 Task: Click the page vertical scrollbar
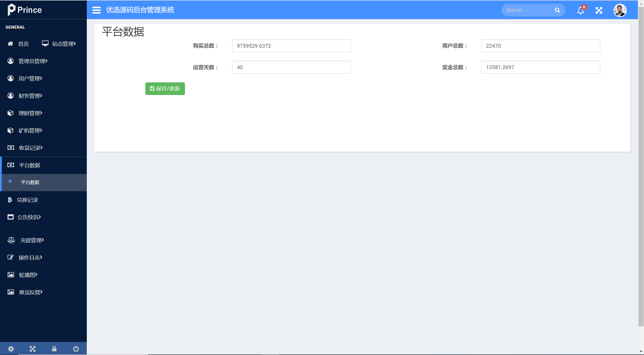641,166
